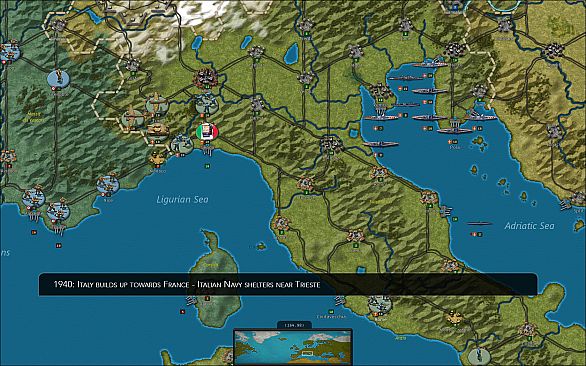Click the world minimap overview
586x366 pixels.
[x=293, y=347]
